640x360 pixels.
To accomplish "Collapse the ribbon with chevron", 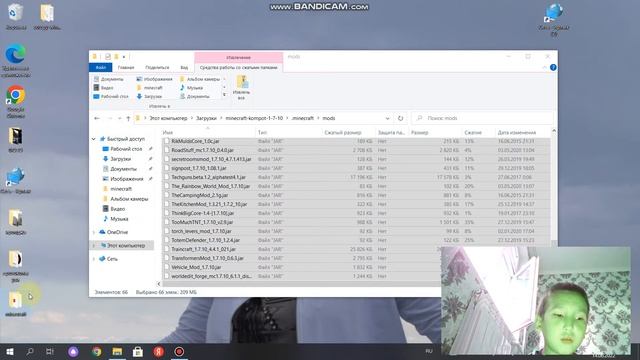I will click(544, 67).
